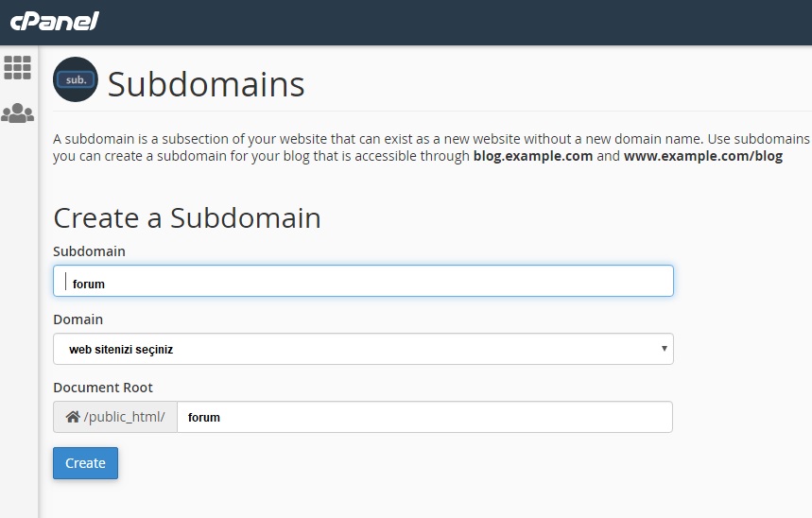The height and width of the screenshot is (518, 812).
Task: Click the Document Root forum text field
Action: coord(424,417)
